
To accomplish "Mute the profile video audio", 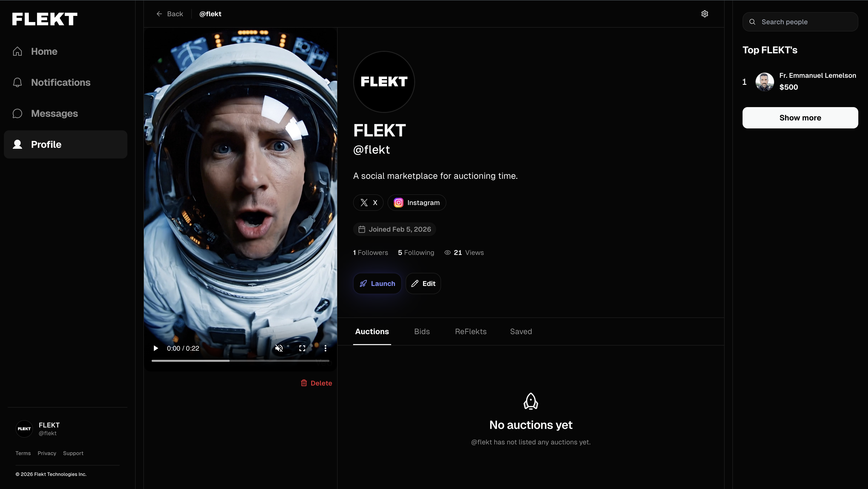I will point(279,348).
